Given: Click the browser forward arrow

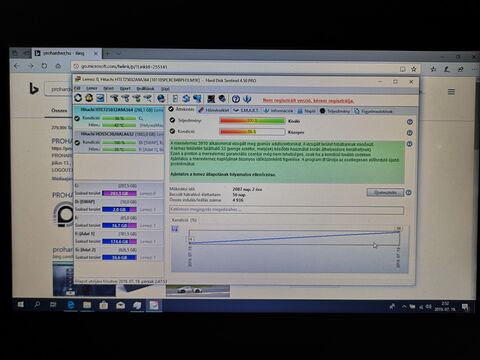Looking at the screenshot, I should [x=30, y=66].
